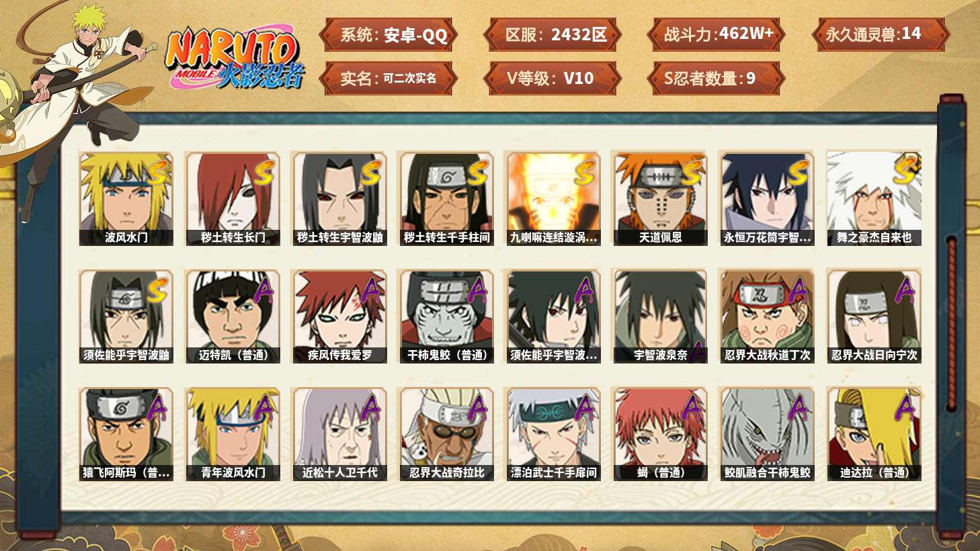Click the 秽土转生长门 character card
Image resolution: width=980 pixels, height=551 pixels.
coord(233,199)
